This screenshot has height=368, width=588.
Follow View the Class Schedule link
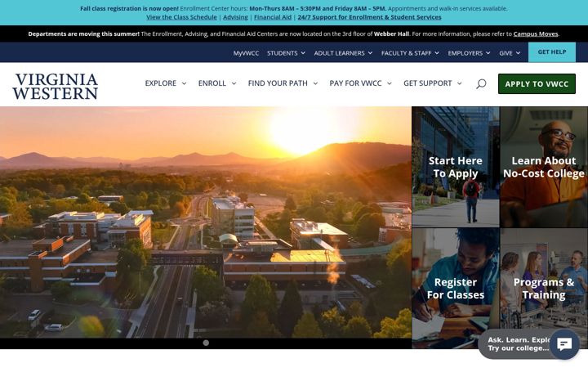pos(181,17)
